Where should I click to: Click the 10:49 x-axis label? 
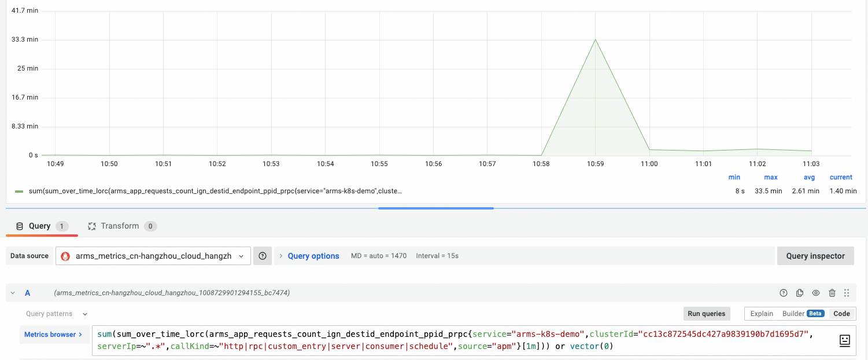point(56,164)
